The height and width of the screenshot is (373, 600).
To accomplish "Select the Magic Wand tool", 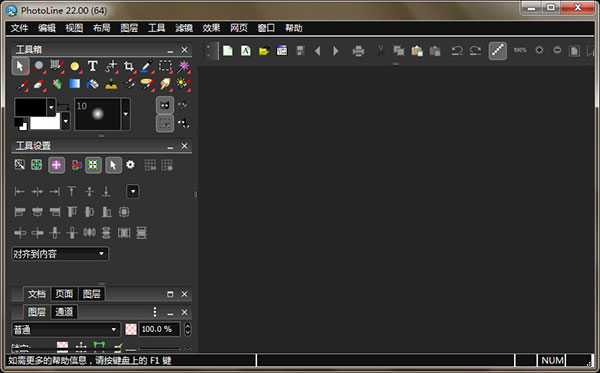I will pyautogui.click(x=183, y=66).
